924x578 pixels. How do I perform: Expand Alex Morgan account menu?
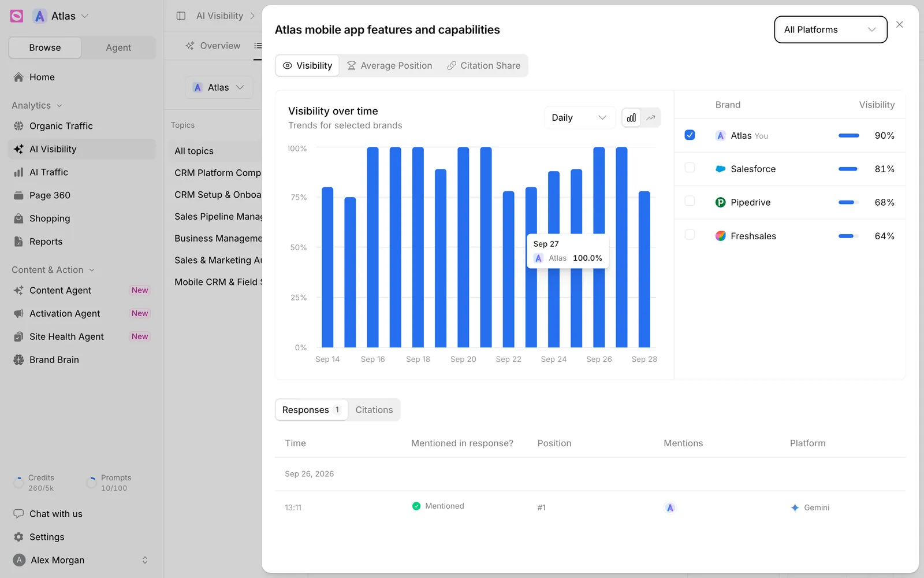click(81, 560)
